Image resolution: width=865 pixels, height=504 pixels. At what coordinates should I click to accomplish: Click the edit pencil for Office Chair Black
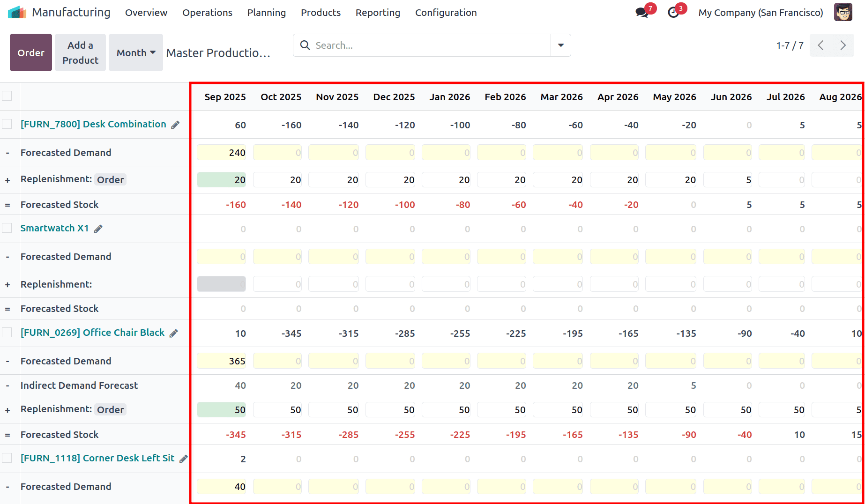pos(173,333)
